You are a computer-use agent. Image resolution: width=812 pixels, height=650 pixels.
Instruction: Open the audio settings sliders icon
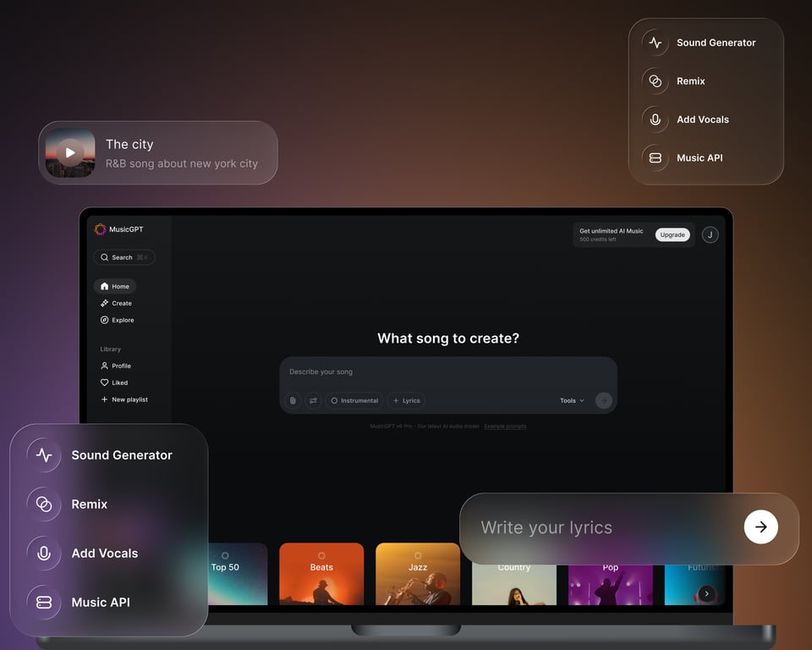point(313,400)
